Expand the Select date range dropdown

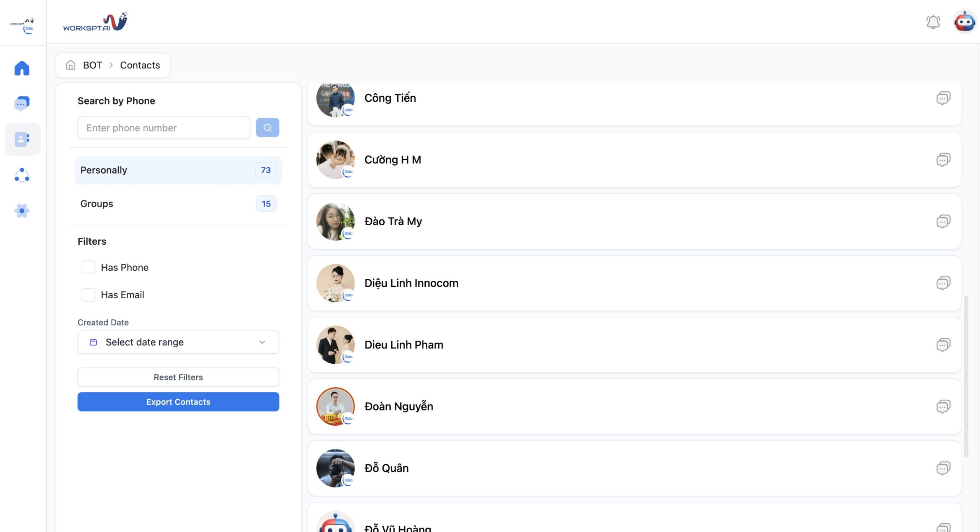178,342
